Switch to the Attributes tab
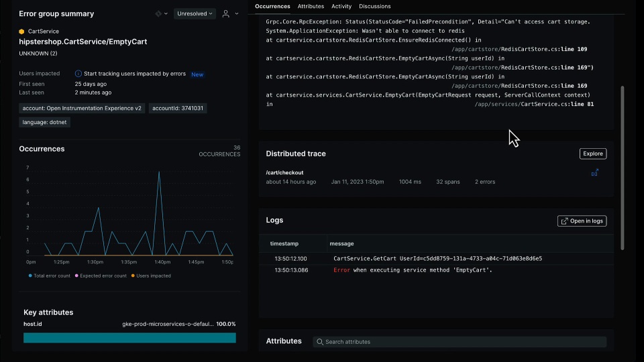 click(x=311, y=6)
